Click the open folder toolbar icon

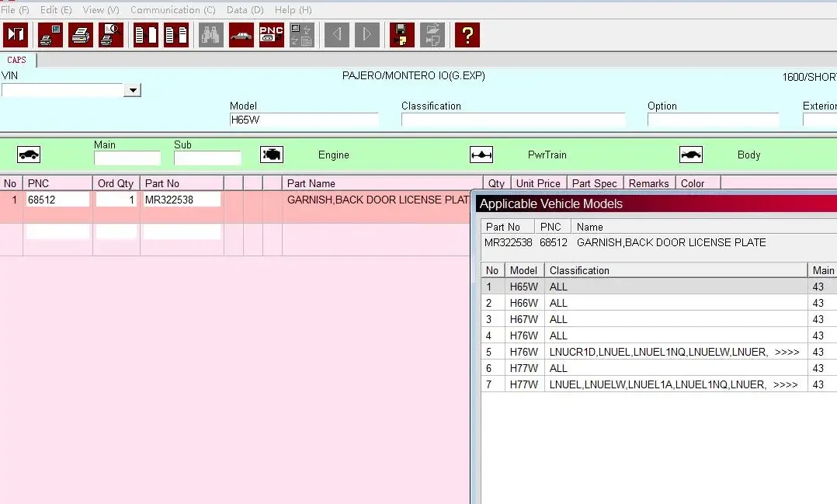432,35
